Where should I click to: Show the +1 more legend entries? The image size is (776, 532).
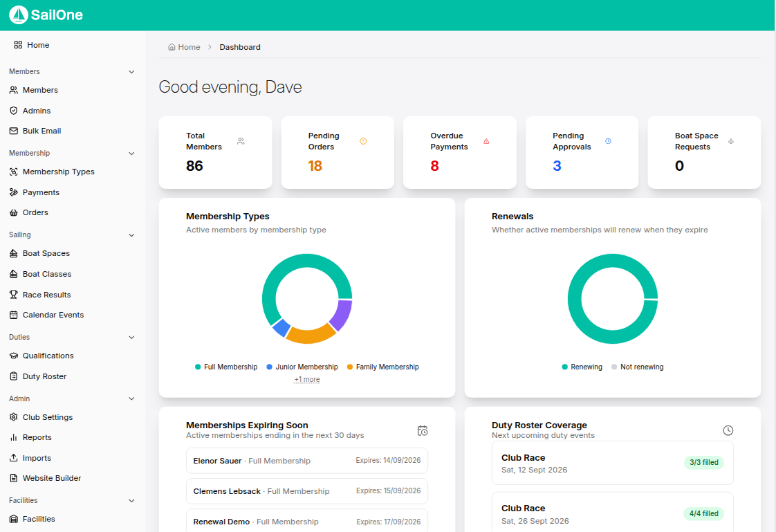[x=307, y=380]
